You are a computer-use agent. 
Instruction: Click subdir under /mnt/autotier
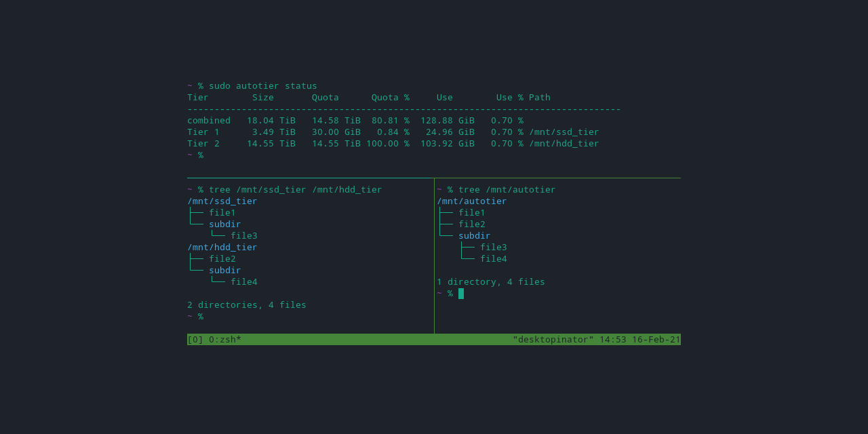tap(475, 235)
